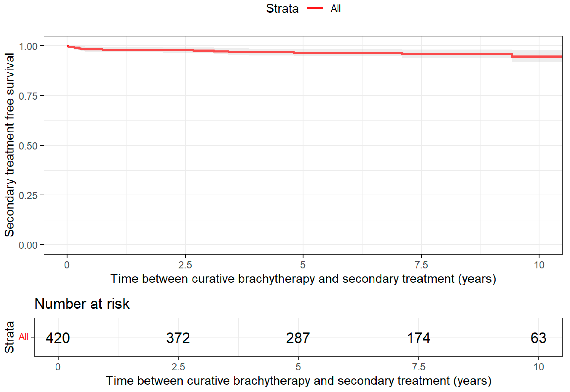Click the 'Secondary treatment free survival' y-axis title
The height and width of the screenshot is (392, 570).
pyautogui.click(x=9, y=145)
